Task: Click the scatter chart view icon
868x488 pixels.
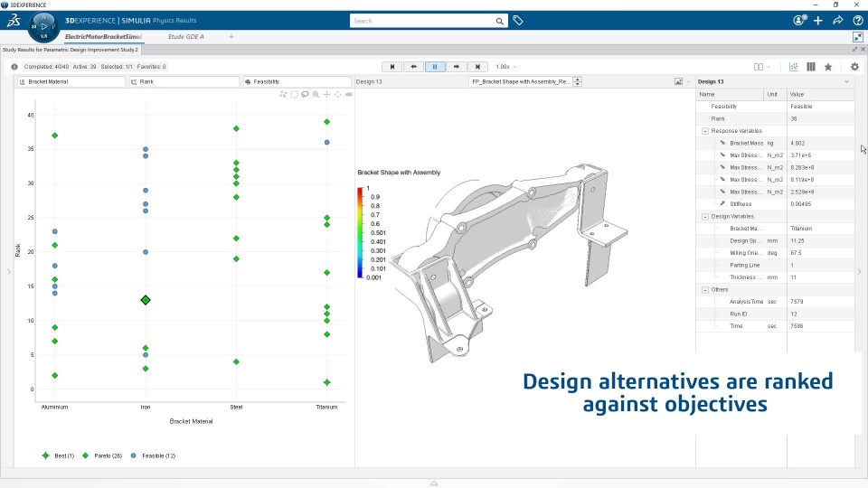Action: pos(794,66)
